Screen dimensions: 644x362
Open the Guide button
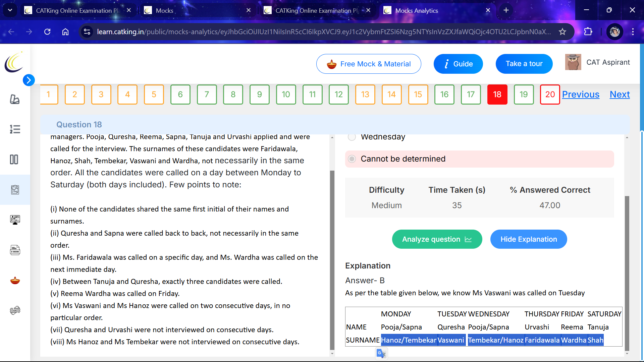pyautogui.click(x=458, y=64)
